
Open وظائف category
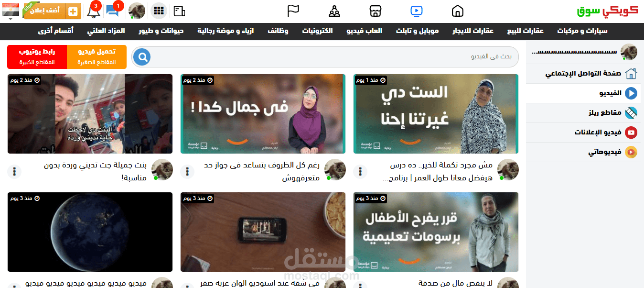click(278, 31)
